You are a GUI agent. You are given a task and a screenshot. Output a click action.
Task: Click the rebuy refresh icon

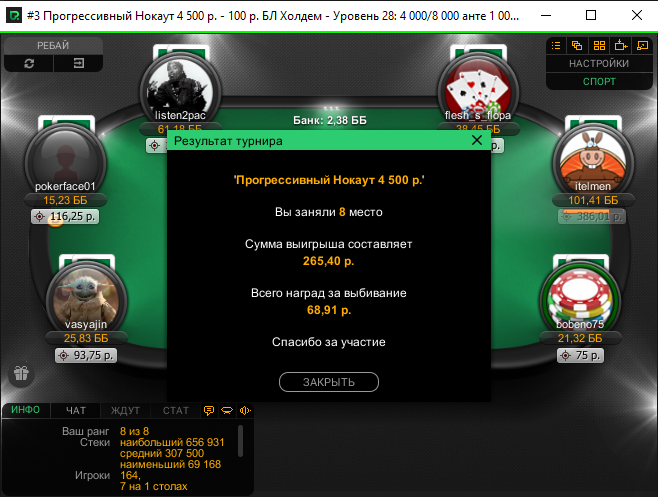pos(29,63)
